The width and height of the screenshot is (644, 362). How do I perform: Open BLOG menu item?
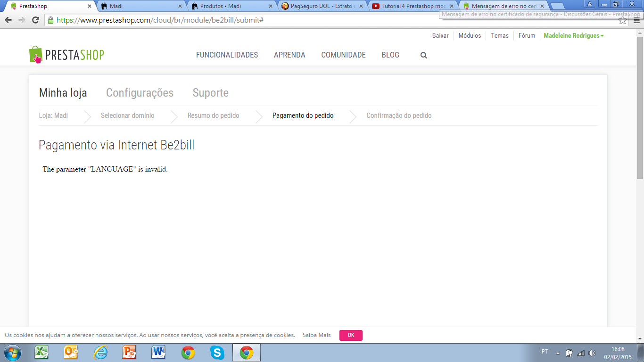point(390,55)
